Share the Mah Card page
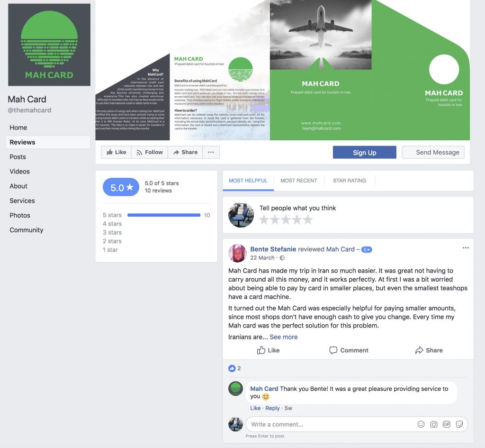This screenshot has height=448, width=485. click(185, 152)
